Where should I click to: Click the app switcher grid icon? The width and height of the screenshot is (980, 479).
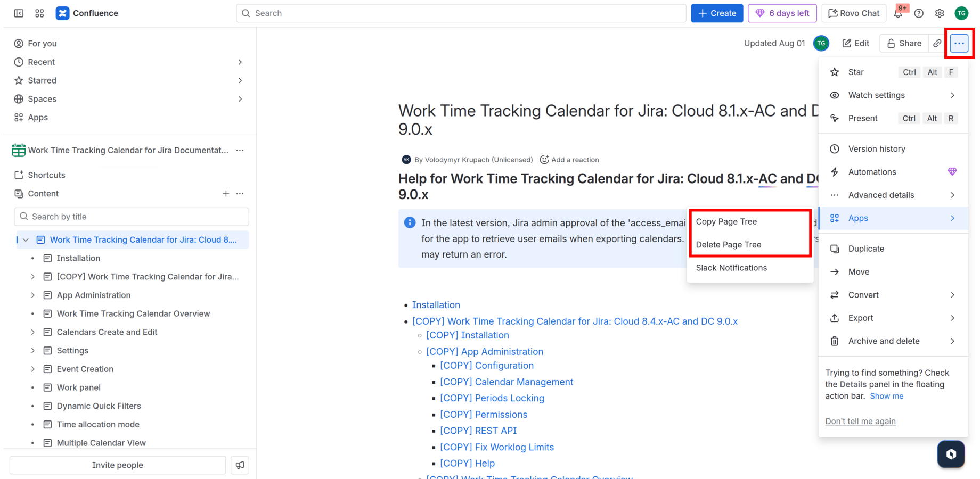pyautogui.click(x=39, y=13)
